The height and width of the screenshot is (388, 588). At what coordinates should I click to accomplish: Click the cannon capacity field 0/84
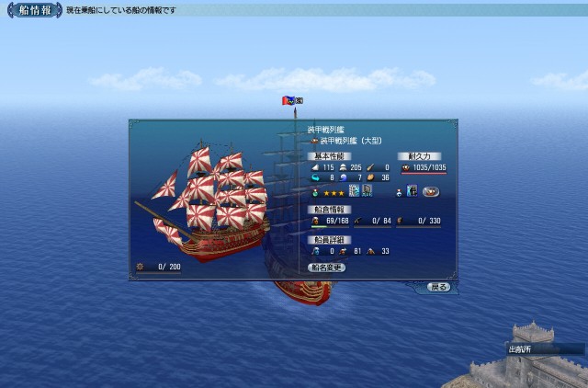(373, 222)
